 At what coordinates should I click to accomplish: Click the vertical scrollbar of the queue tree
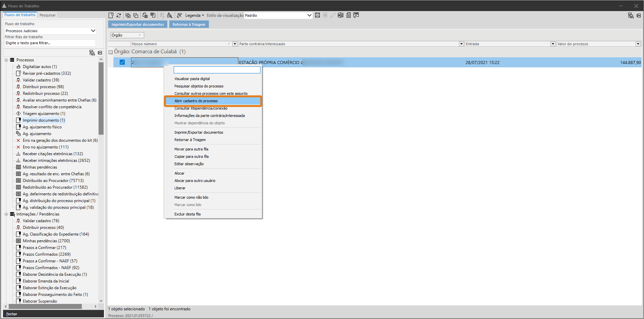pyautogui.click(x=101, y=98)
